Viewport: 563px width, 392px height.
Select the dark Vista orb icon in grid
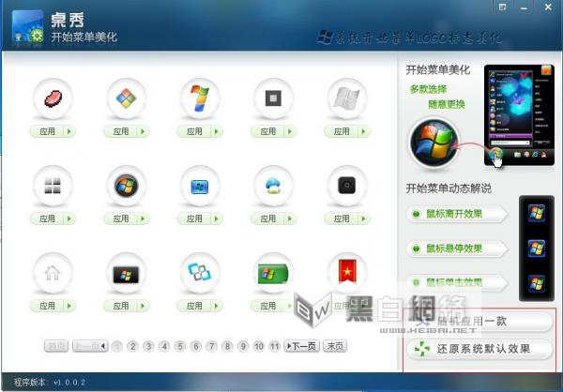click(127, 186)
